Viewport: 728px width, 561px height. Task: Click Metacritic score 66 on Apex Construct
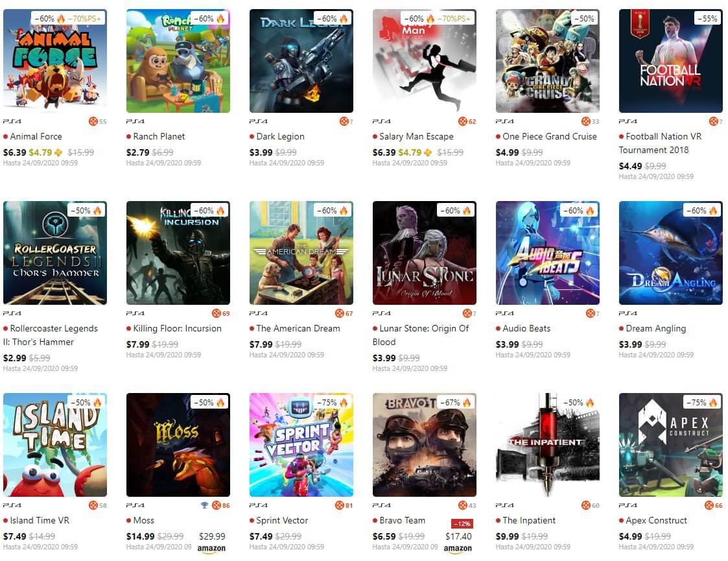[x=714, y=505]
